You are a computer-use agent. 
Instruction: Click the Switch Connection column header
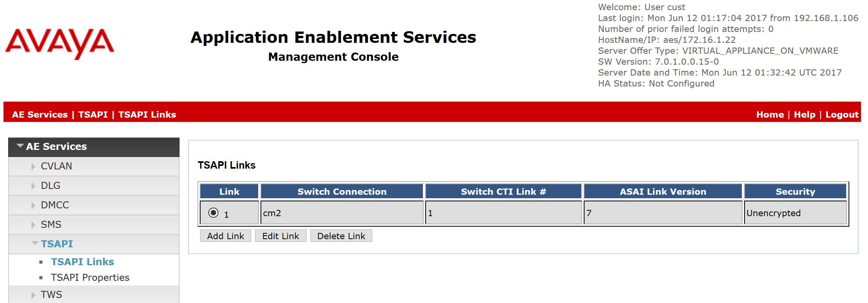(x=342, y=192)
